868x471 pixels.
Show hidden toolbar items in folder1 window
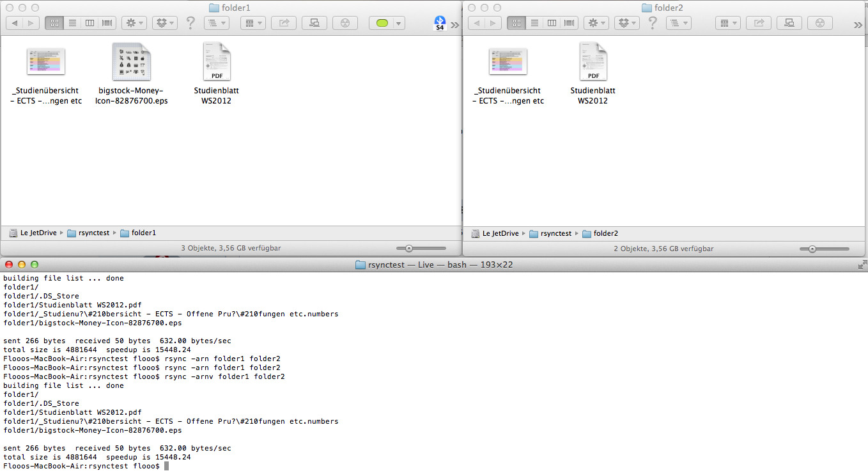[x=454, y=25]
